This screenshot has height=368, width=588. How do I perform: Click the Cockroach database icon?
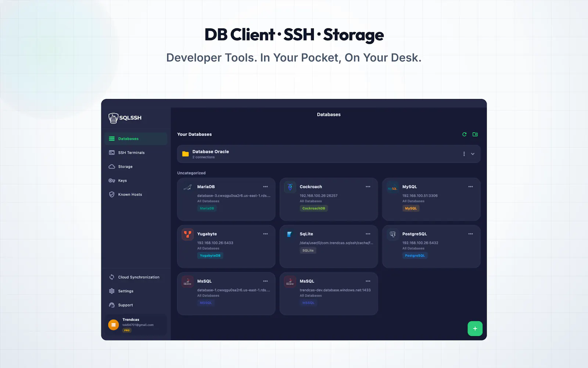tap(290, 187)
